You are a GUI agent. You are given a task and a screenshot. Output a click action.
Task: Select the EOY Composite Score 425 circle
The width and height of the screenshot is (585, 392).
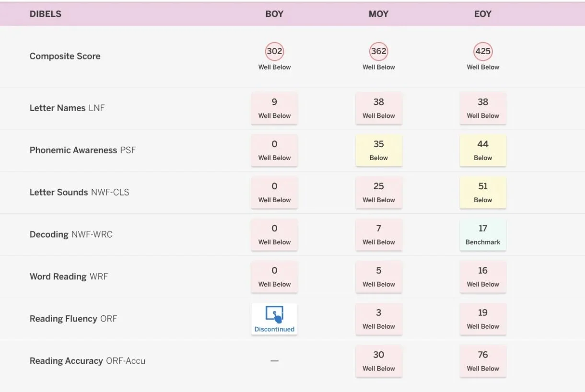point(483,51)
